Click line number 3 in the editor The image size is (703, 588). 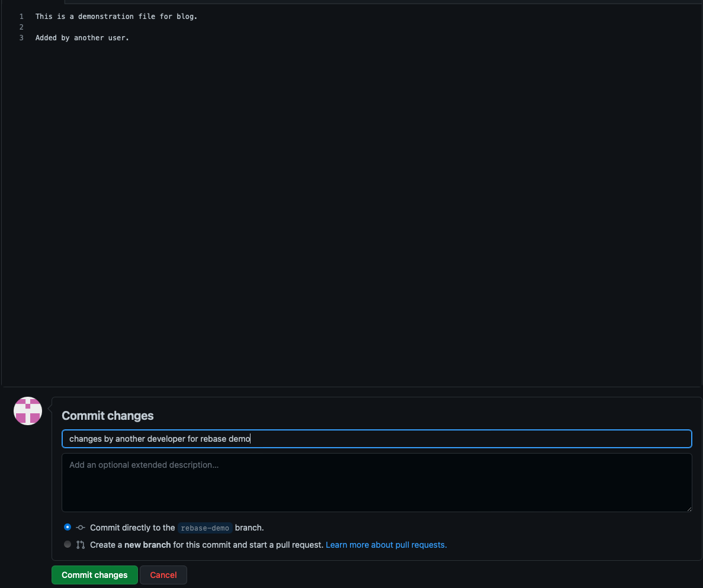point(21,38)
